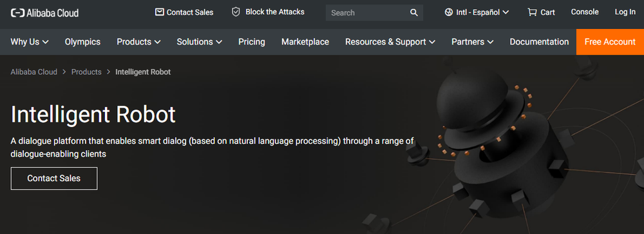Go to the Pricing page
This screenshot has width=644, height=234.
click(x=251, y=41)
